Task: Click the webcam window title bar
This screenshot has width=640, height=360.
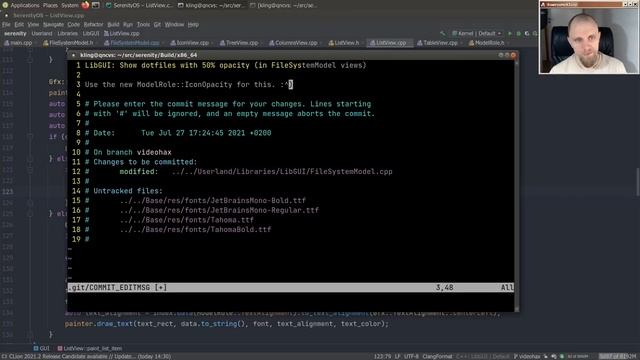Action: coord(589,4)
